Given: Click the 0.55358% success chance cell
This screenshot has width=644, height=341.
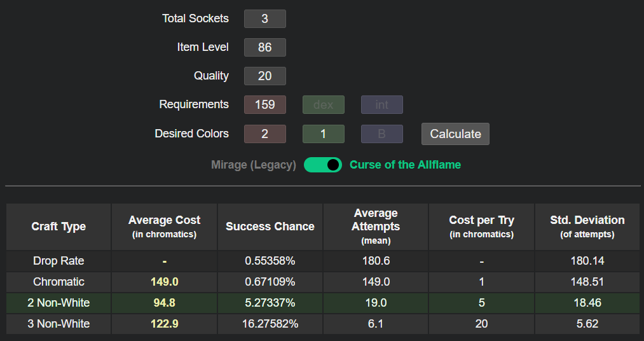Looking at the screenshot, I should pos(270,261).
